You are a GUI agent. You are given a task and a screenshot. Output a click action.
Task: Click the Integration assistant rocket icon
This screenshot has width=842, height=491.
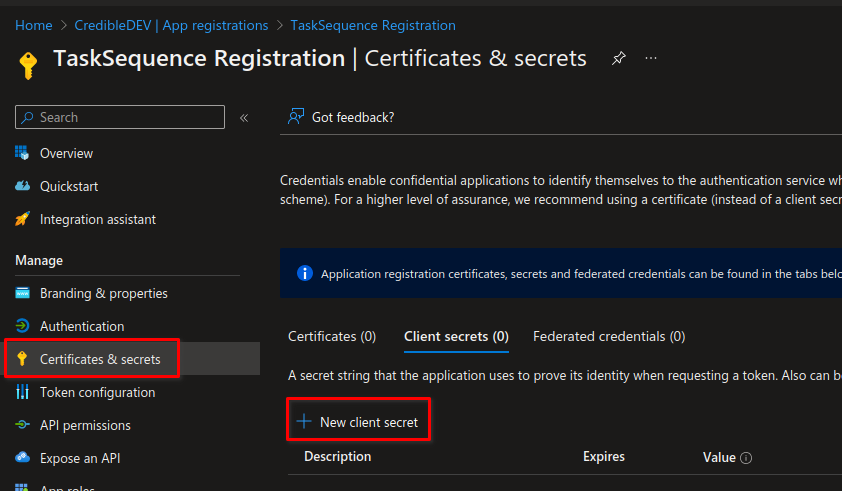pyautogui.click(x=22, y=219)
